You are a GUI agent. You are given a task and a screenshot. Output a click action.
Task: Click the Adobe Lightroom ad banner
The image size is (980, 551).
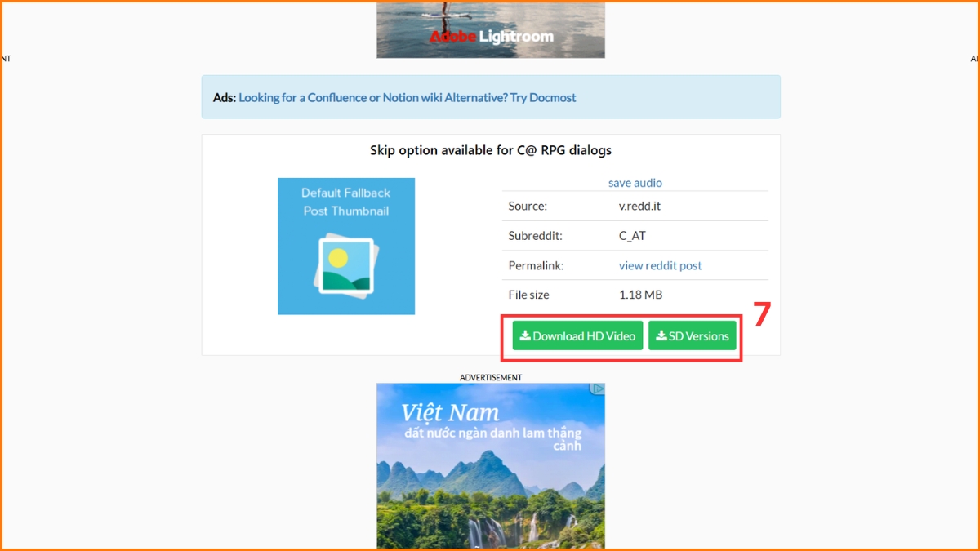pyautogui.click(x=490, y=29)
